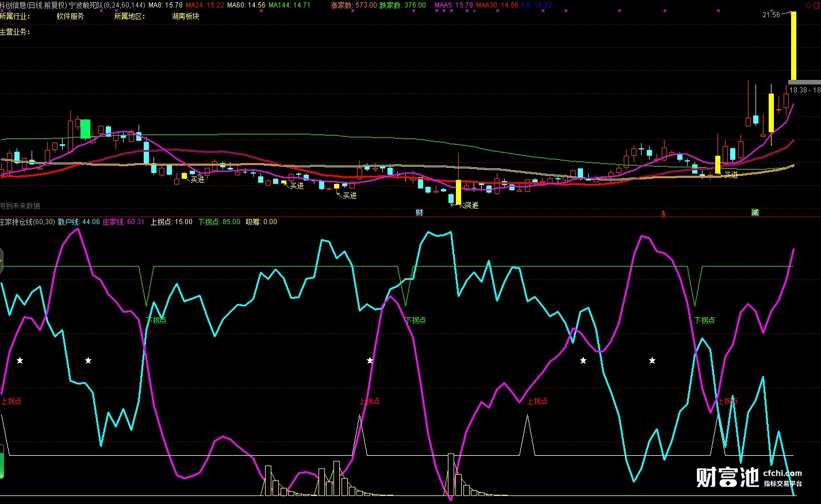This screenshot has width=821, height=504.
Task: Click the 软件服务 industry text
Action: [x=70, y=16]
